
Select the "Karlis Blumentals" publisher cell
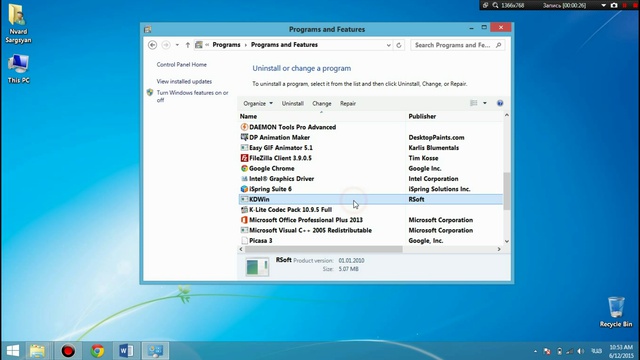point(433,148)
